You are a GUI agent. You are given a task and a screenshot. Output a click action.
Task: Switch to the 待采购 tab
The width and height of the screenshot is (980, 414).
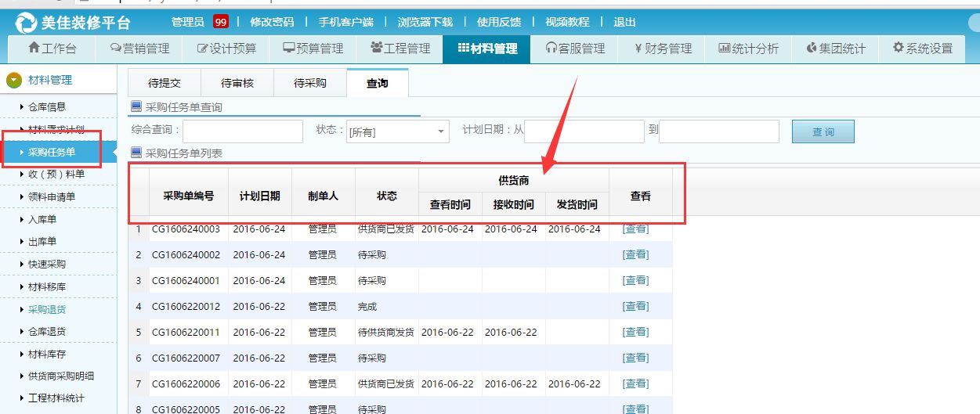(309, 83)
